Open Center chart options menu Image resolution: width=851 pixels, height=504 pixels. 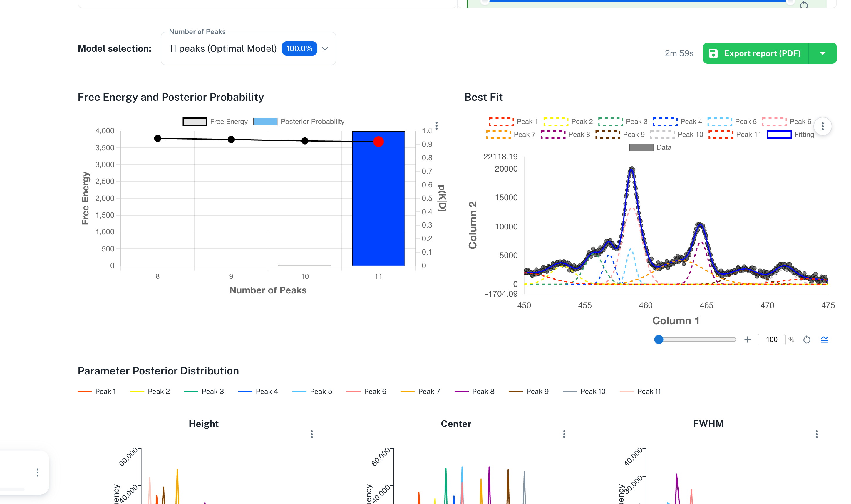pos(564,434)
